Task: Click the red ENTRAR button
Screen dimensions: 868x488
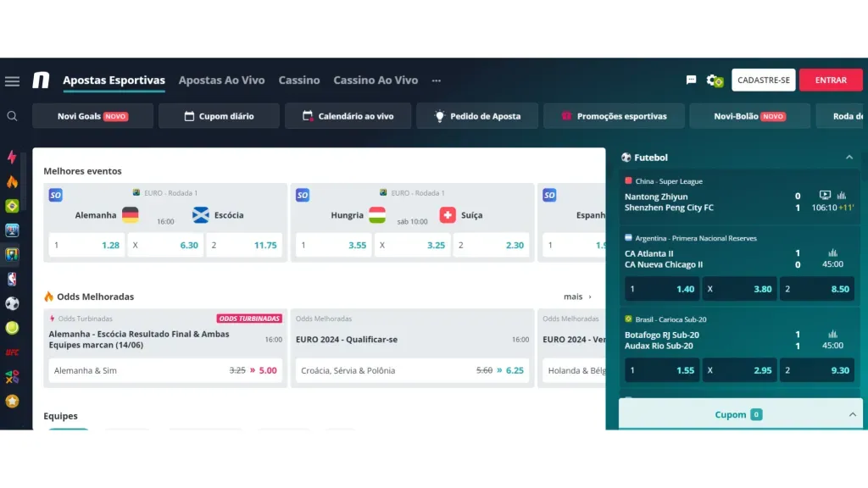Action: tap(831, 80)
